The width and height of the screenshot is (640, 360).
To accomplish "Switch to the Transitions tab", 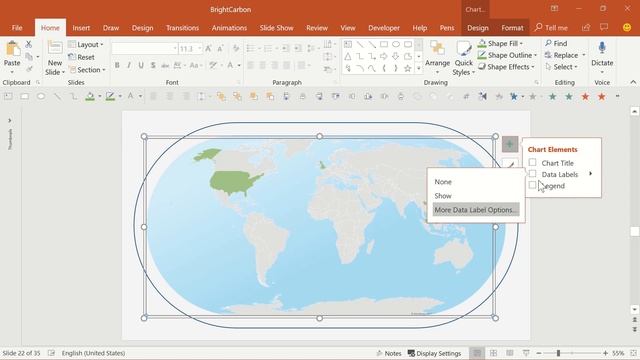I will point(182,28).
